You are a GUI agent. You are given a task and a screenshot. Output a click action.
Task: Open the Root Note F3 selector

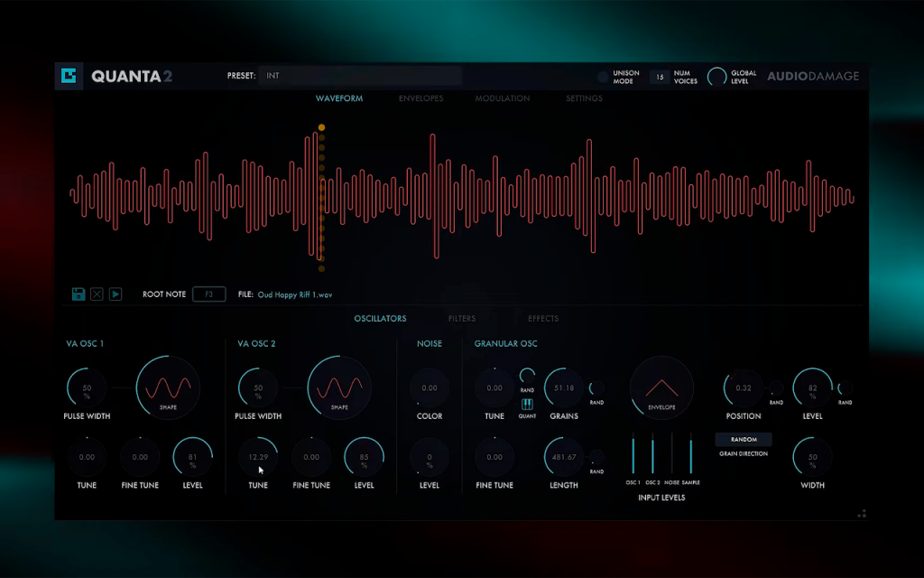(209, 294)
